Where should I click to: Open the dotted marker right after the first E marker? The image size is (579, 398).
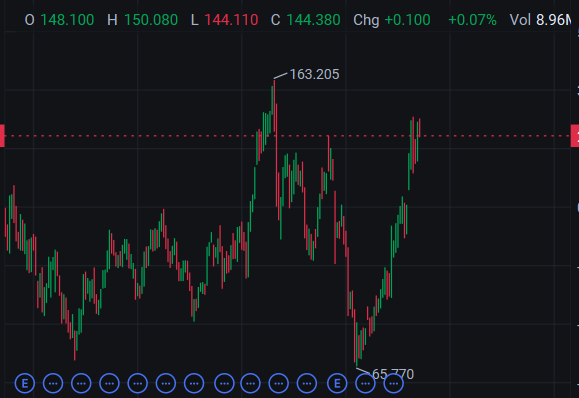[53, 384]
